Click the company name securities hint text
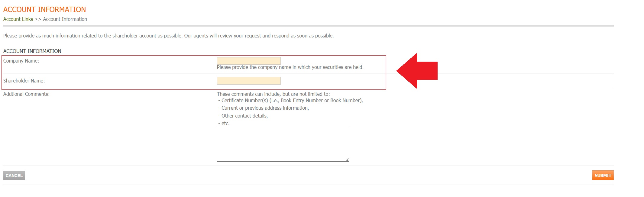Viewport: 644px width, 197px height. coord(290,67)
